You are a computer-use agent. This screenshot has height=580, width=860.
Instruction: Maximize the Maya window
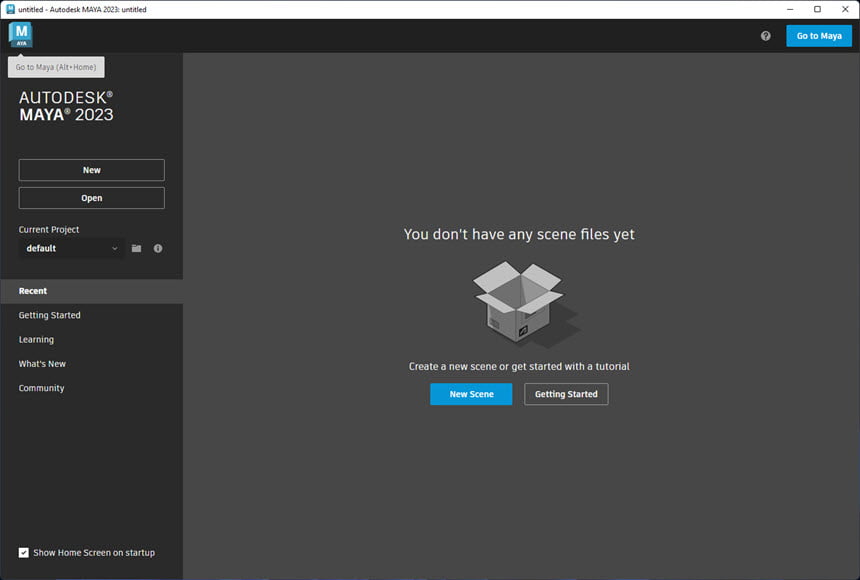[817, 9]
